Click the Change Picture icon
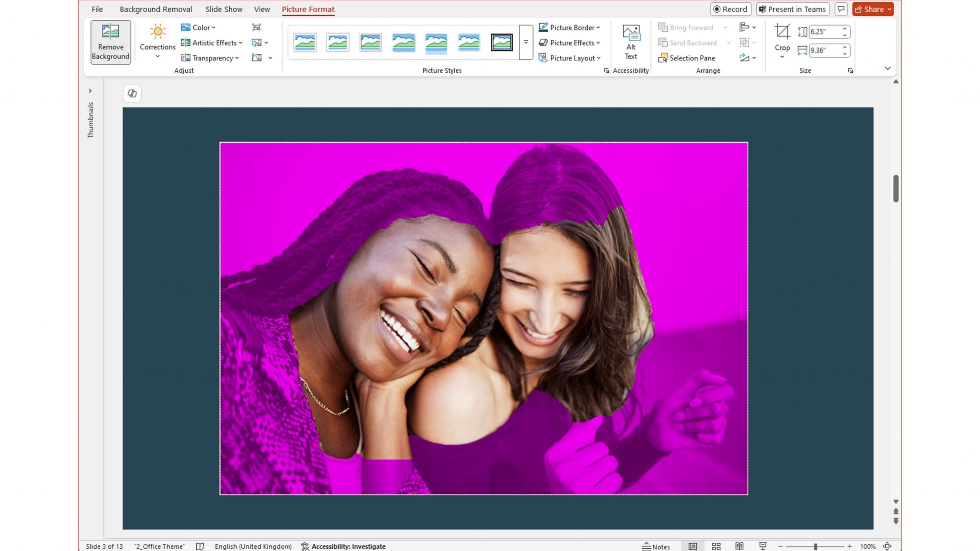The image size is (980, 551). tap(256, 42)
